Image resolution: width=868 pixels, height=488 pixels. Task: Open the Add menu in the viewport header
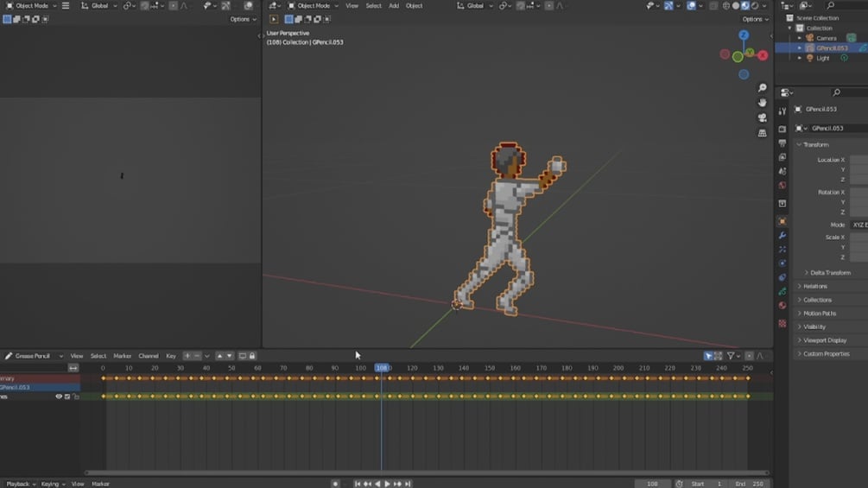394,5
